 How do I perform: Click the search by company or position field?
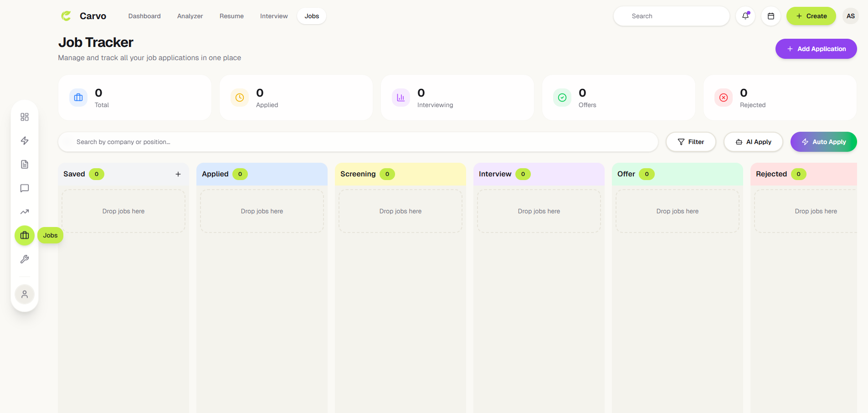coord(319,142)
